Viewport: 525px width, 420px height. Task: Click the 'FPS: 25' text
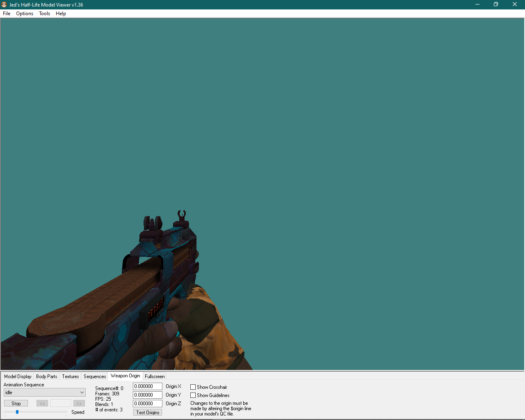[103, 399]
